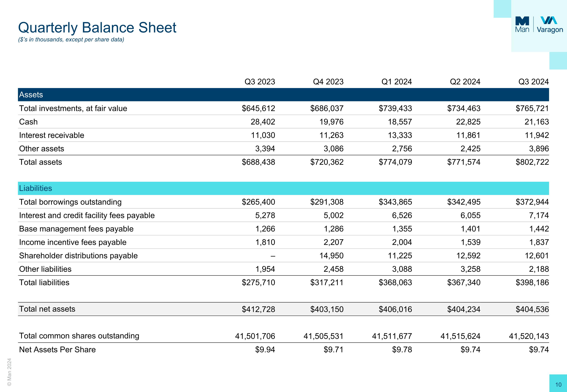Select Total liabilities $398,186
The image size is (567, 392).
532,282
